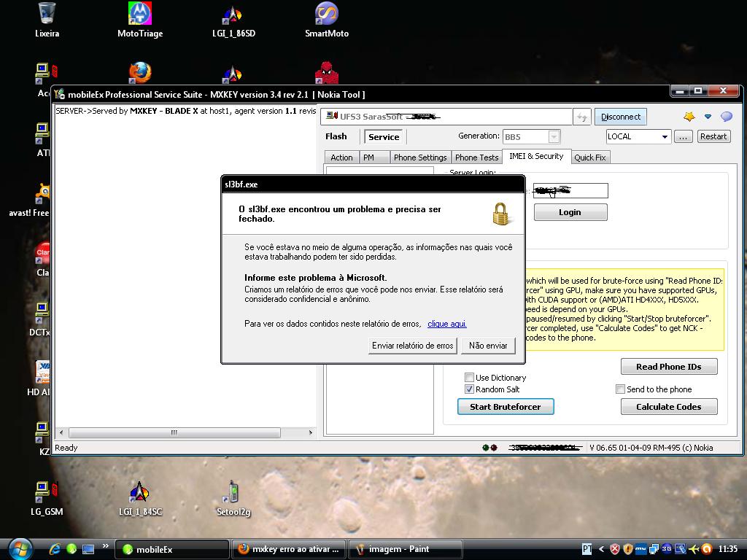
Task: Select the IMEI & Security tab
Action: (536, 156)
